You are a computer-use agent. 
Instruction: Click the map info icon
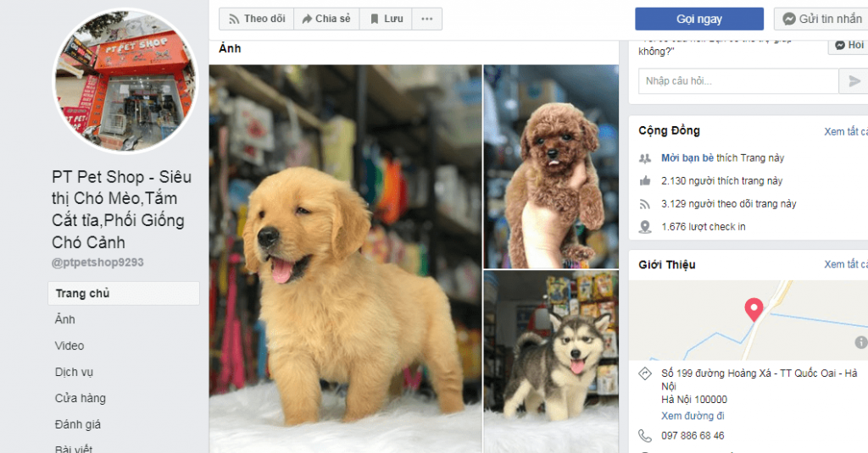pos(860,342)
